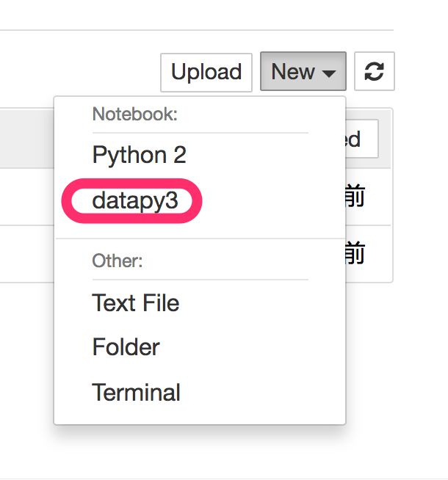448x480 pixels.
Task: Select the first file row left of menu
Action: pyautogui.click(x=27, y=197)
